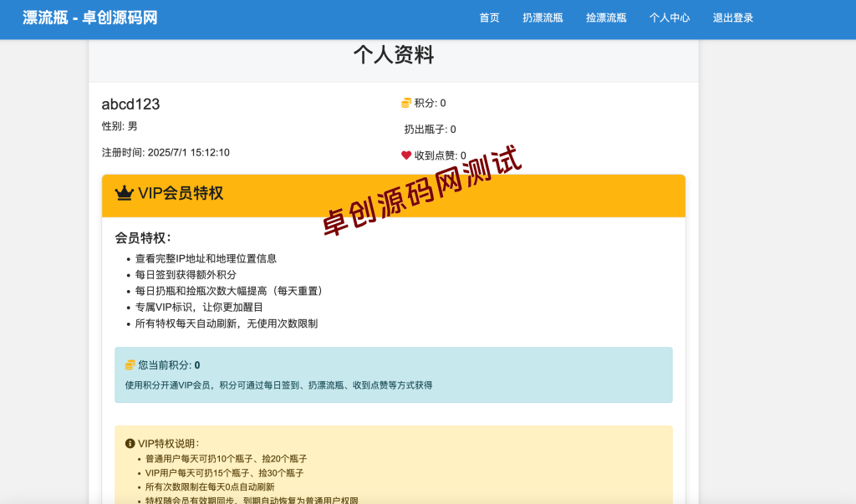856x504 pixels.
Task: Open the 捡漂流瓶 menu item
Action: click(606, 18)
